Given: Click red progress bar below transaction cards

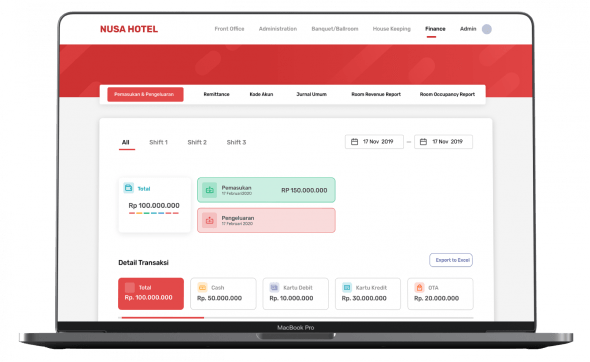Looking at the screenshot, I should pyautogui.click(x=163, y=318).
